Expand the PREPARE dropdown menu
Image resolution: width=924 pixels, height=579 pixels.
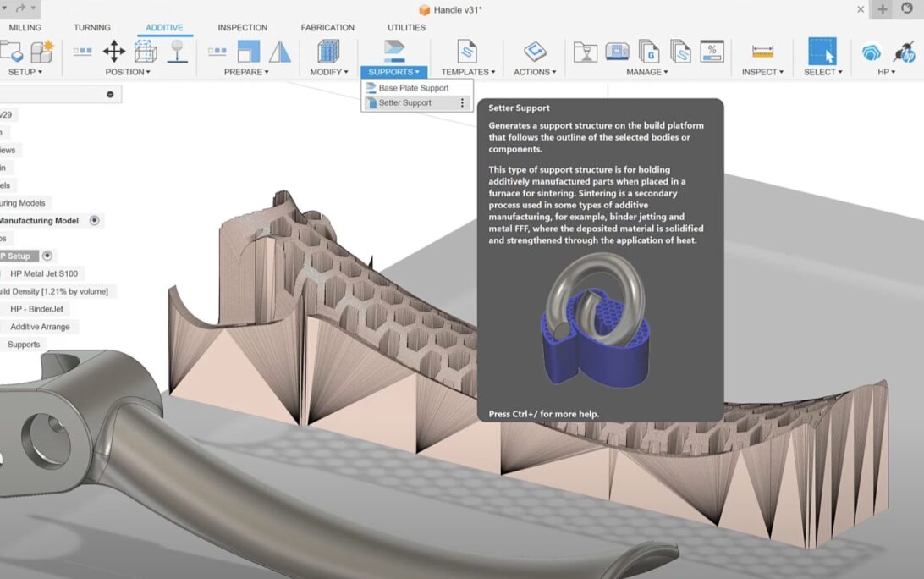coord(245,72)
